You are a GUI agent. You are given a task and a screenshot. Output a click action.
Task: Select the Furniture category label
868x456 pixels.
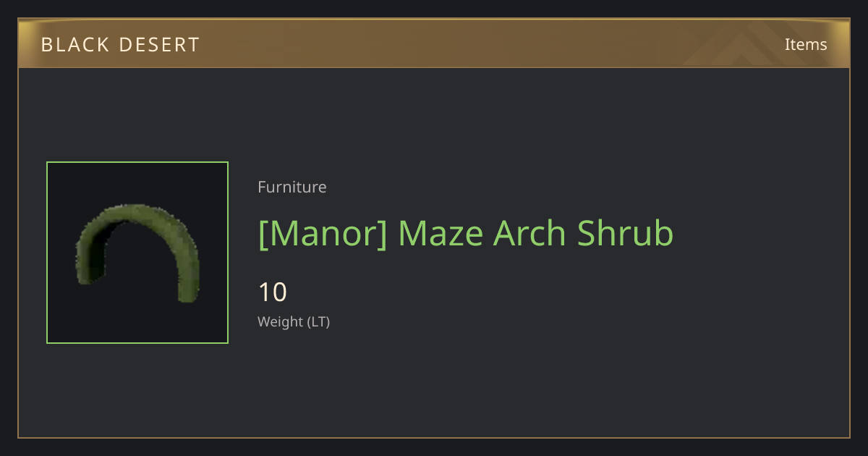tap(292, 187)
